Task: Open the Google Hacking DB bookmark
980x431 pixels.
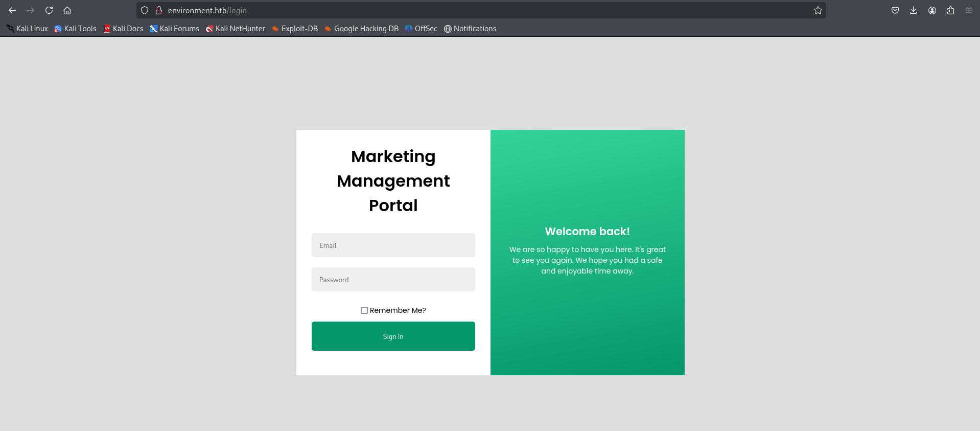Action: coord(361,29)
